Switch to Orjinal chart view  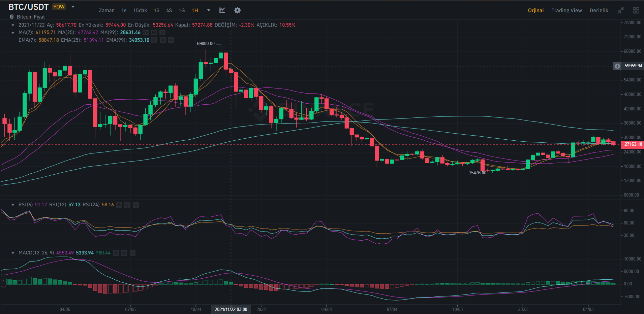(x=536, y=10)
